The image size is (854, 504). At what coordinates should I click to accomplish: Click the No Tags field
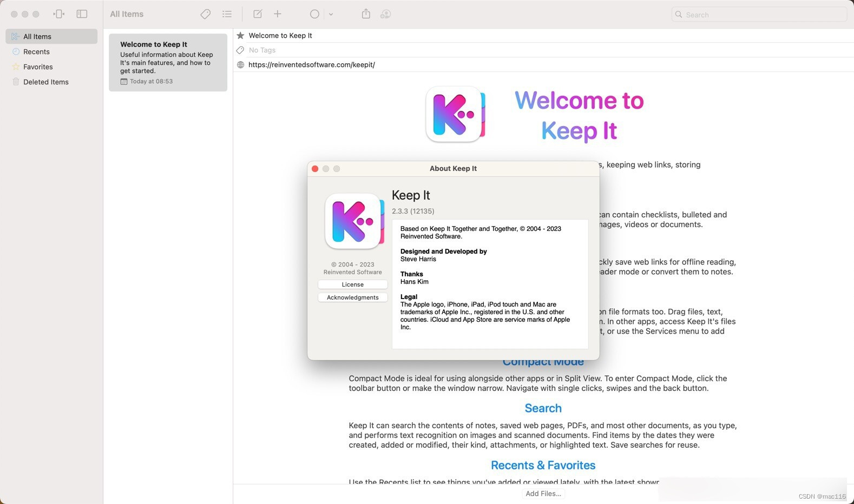pyautogui.click(x=550, y=50)
